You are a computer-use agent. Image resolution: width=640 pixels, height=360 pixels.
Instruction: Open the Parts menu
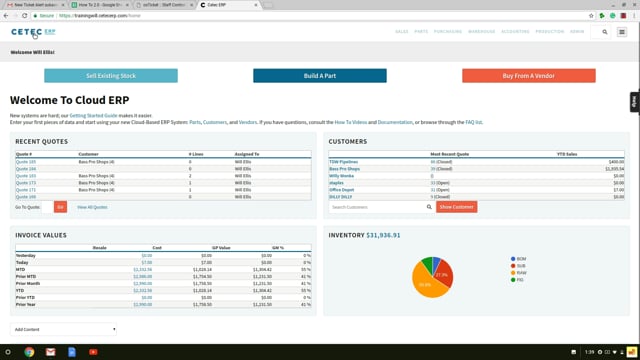click(x=421, y=31)
